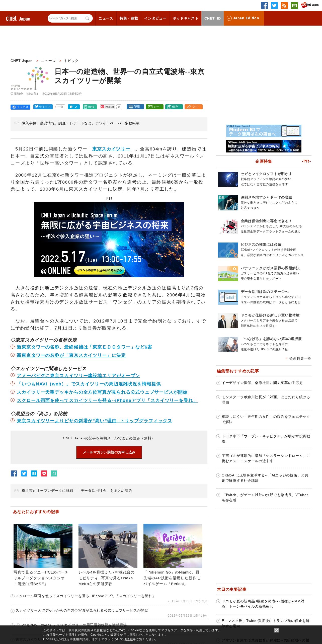Click the Hatena B! bookmark button
322x644 pixels.
pos(74,107)
